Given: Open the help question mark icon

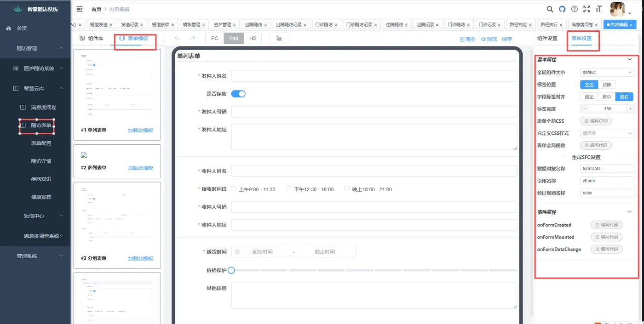Looking at the screenshot, I should click(x=574, y=9).
